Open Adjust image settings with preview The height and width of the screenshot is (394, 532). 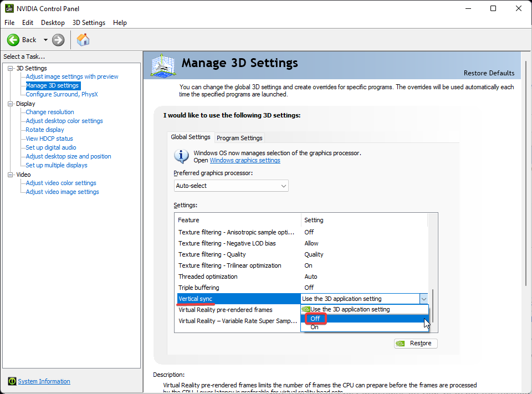click(x=72, y=76)
